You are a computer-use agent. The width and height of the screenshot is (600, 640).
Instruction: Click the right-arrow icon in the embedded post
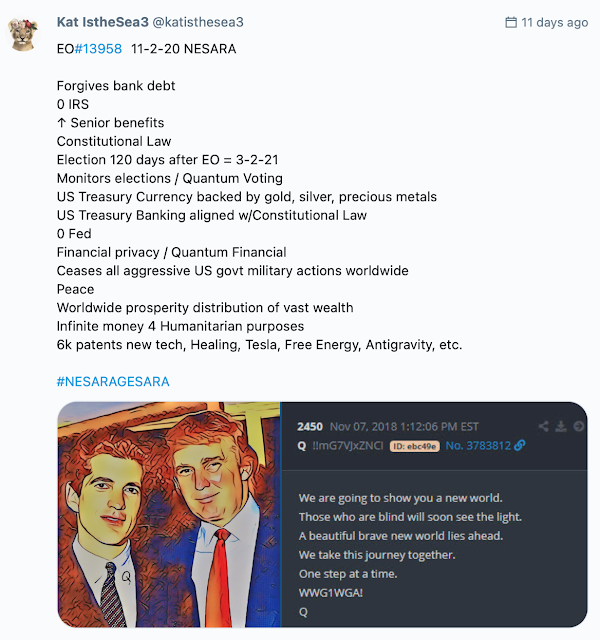(x=578, y=426)
